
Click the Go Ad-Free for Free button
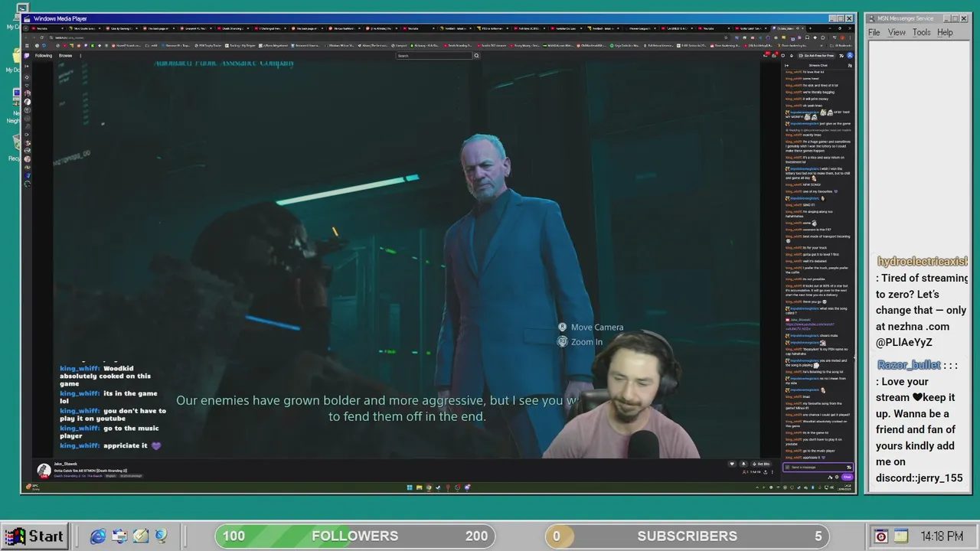[816, 55]
